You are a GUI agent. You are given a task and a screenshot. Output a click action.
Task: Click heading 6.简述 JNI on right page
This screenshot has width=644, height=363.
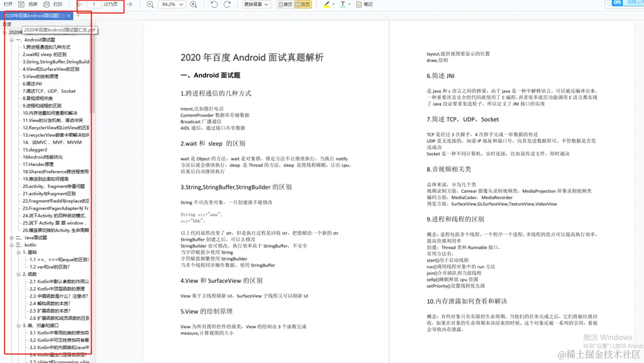pos(440,76)
